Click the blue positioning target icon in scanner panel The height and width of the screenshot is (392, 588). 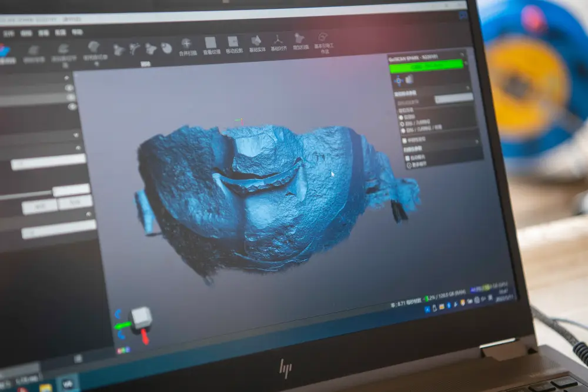tap(399, 81)
